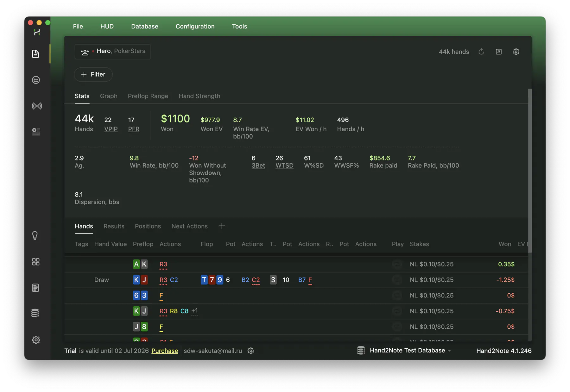Click the Hand2Note logo icon

(37, 32)
